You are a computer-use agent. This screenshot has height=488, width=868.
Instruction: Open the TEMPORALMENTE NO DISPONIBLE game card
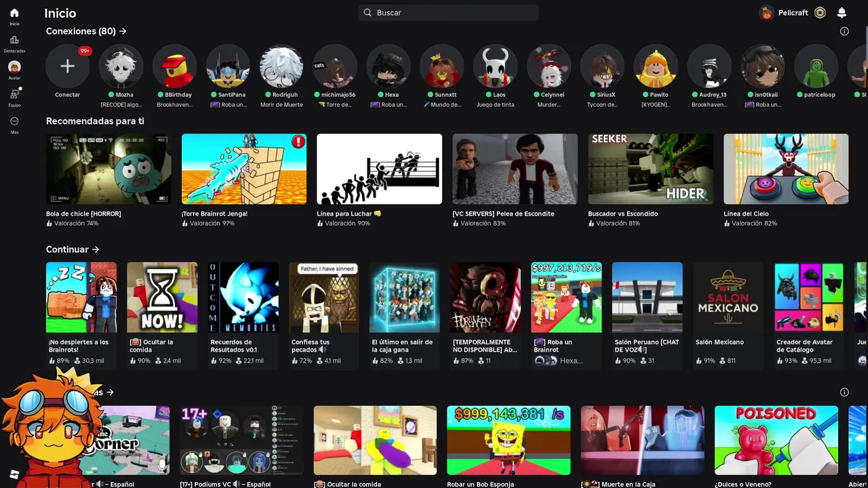tap(486, 314)
